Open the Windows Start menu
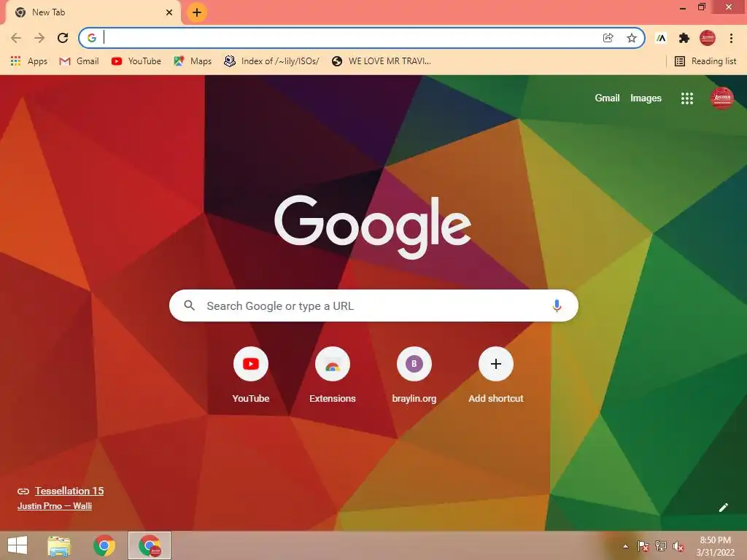 click(18, 545)
